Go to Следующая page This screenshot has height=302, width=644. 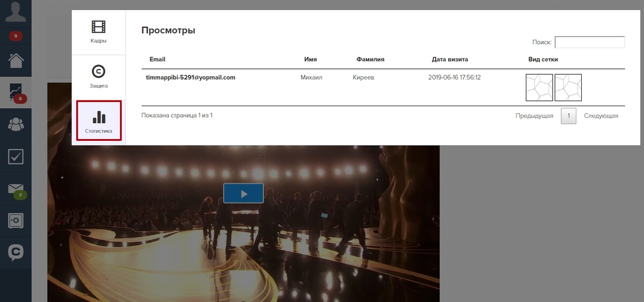(601, 116)
